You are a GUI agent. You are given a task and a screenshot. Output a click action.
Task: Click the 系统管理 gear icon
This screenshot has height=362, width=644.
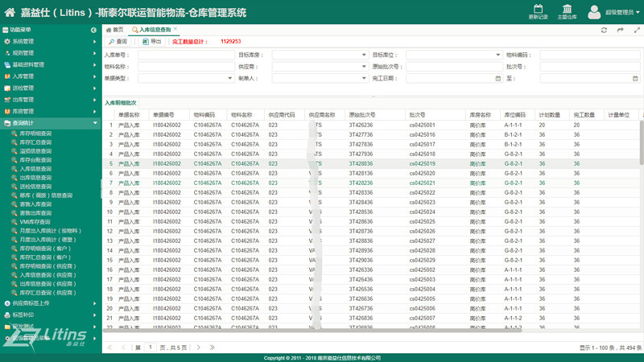pyautogui.click(x=7, y=42)
